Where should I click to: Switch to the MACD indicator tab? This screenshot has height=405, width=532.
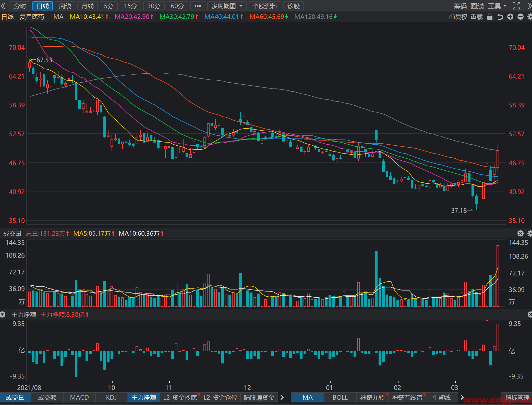pyautogui.click(x=79, y=397)
